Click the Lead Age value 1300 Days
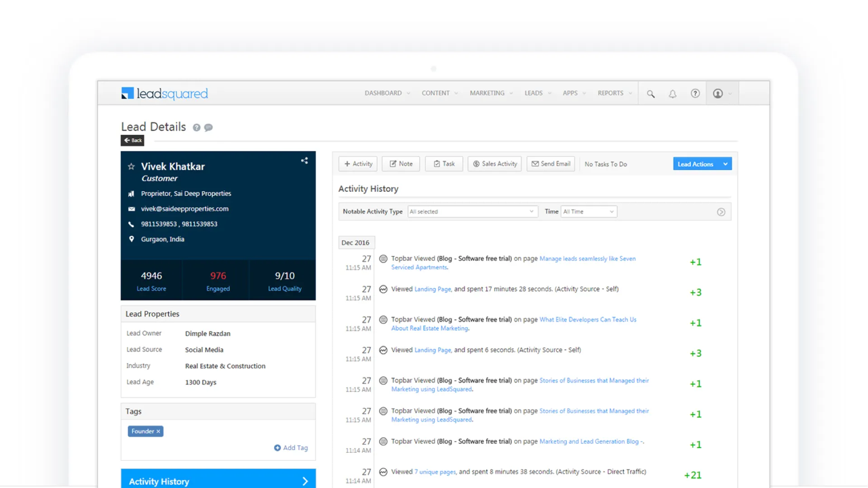This screenshot has width=868, height=488. coord(201,382)
